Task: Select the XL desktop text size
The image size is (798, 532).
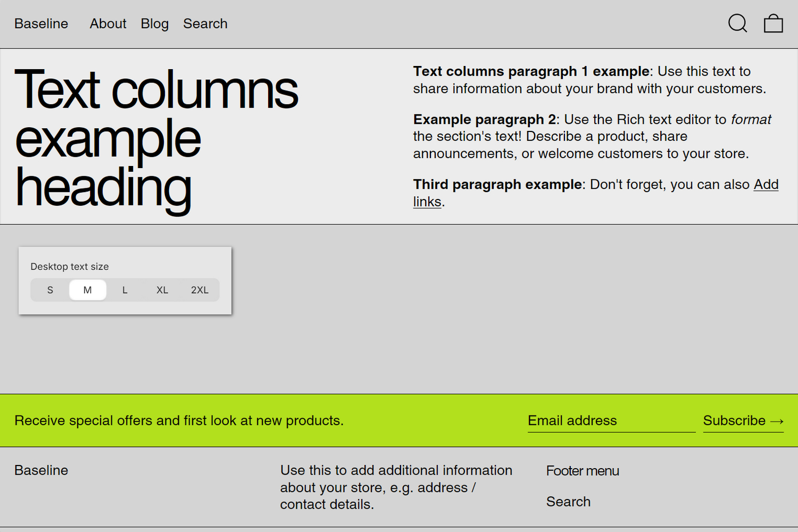Action: click(x=162, y=290)
